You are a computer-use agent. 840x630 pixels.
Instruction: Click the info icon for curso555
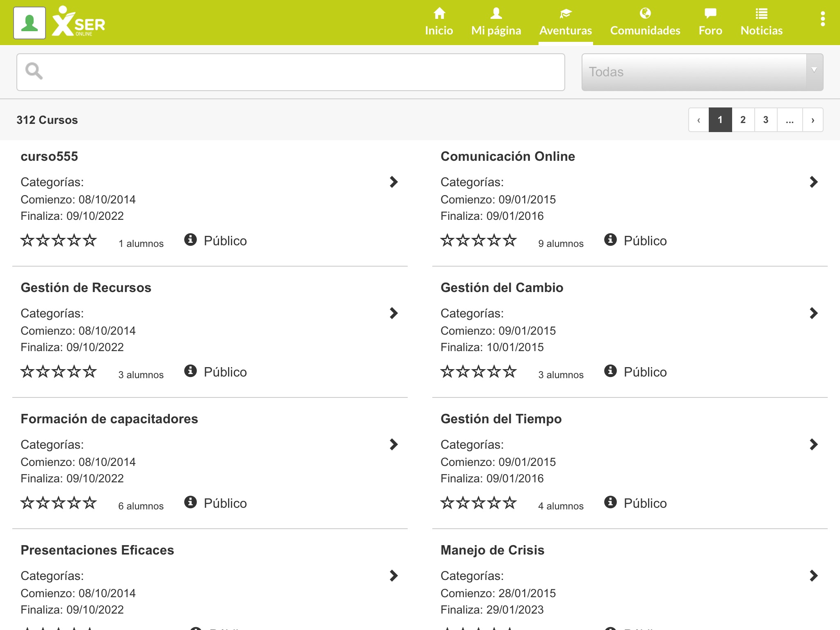190,240
